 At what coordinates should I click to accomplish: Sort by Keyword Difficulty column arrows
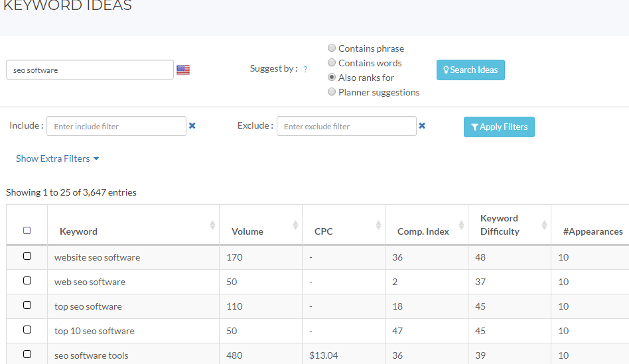pos(544,225)
